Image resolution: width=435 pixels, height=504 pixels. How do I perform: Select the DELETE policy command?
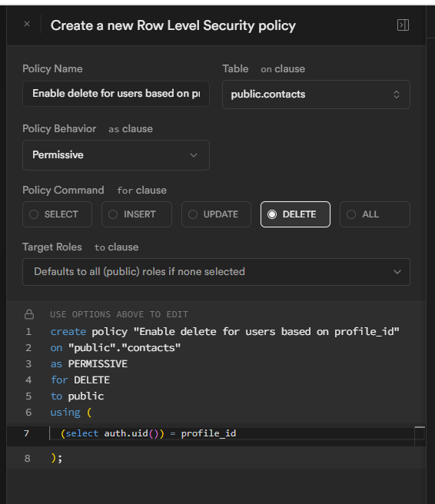tap(295, 214)
